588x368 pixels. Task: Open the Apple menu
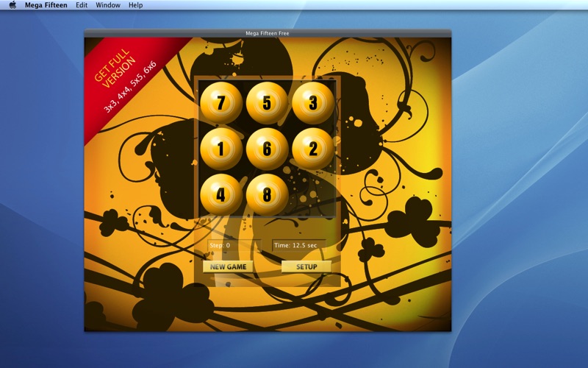click(x=12, y=5)
